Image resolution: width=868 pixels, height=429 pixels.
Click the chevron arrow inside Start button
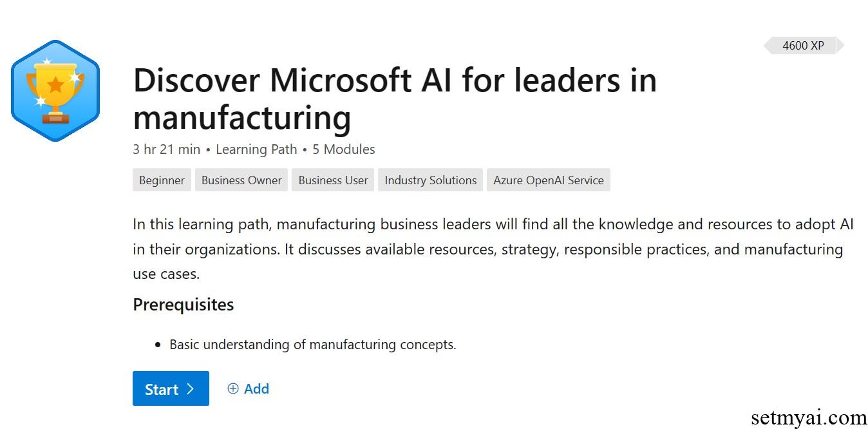(x=190, y=389)
